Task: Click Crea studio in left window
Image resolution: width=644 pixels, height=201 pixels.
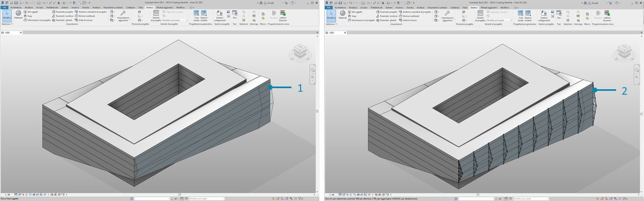Action: [196, 16]
